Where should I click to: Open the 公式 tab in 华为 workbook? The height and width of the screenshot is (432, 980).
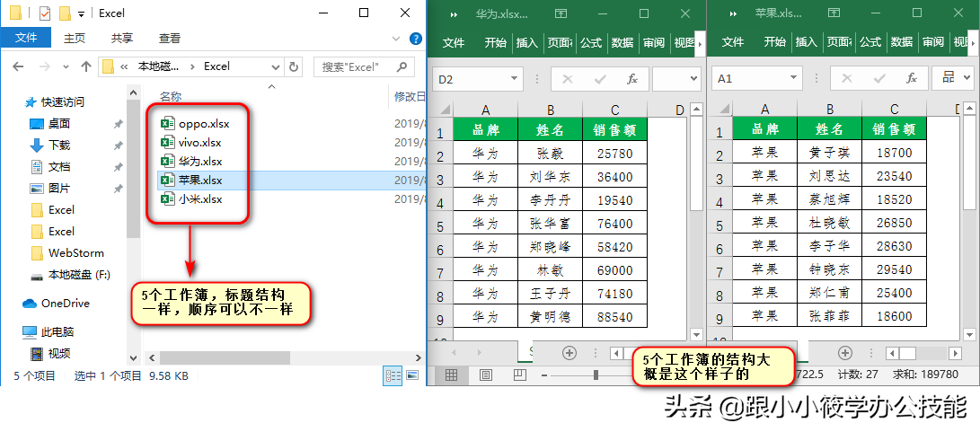coord(590,42)
